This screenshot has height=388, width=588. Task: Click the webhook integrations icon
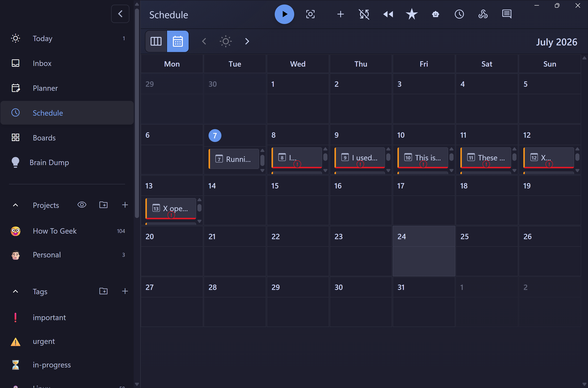[483, 14]
